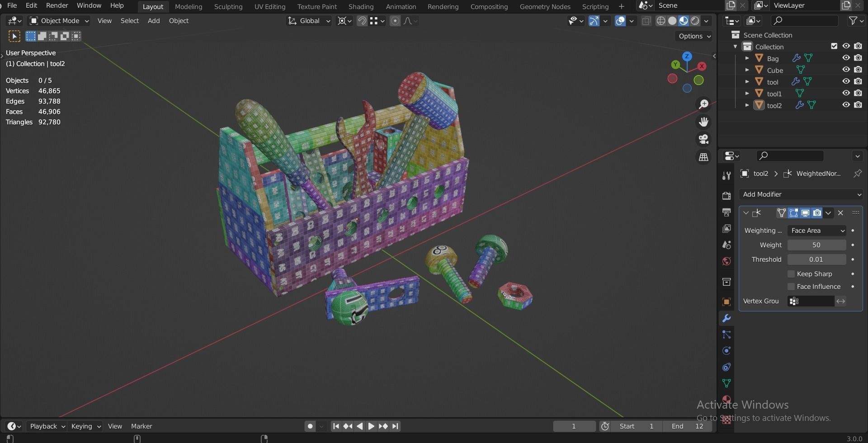
Task: Click the select box tool icon
Action: [14, 36]
